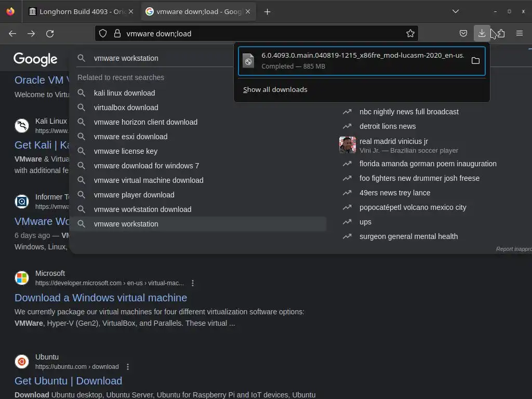Click the Microsoft favicon in results

(22, 278)
